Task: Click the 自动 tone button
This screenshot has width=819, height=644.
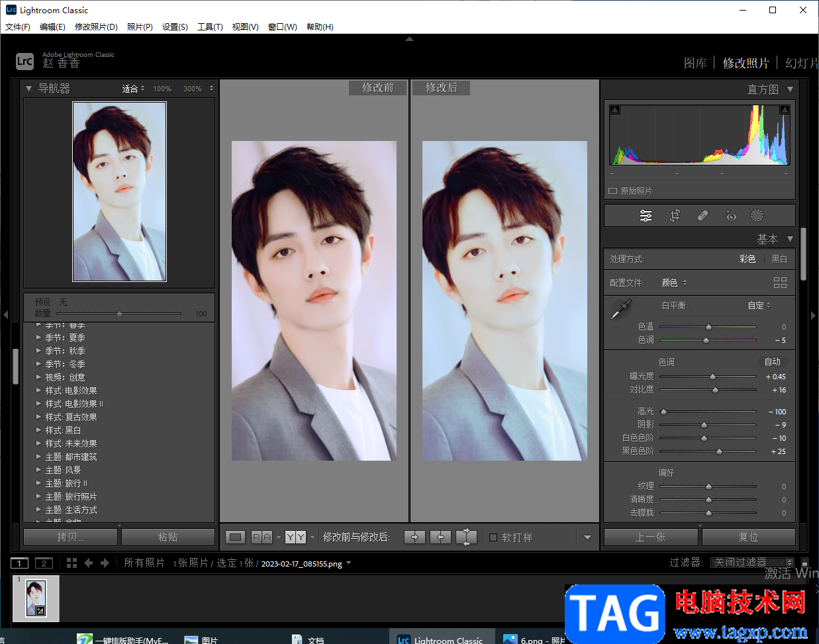Action: [x=773, y=361]
